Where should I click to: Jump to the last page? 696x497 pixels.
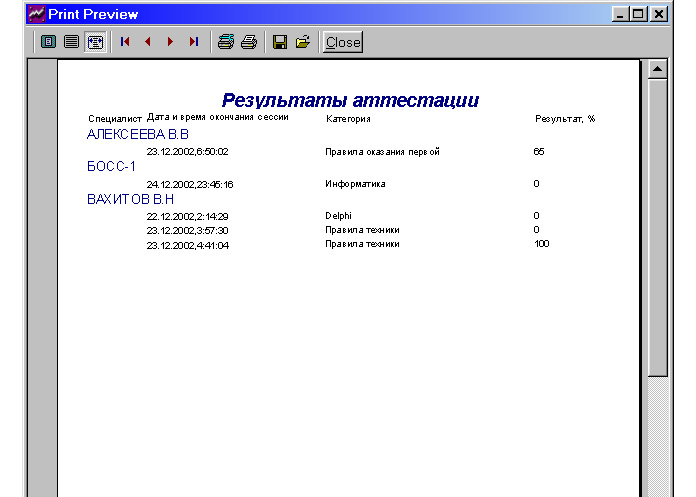coord(194,42)
